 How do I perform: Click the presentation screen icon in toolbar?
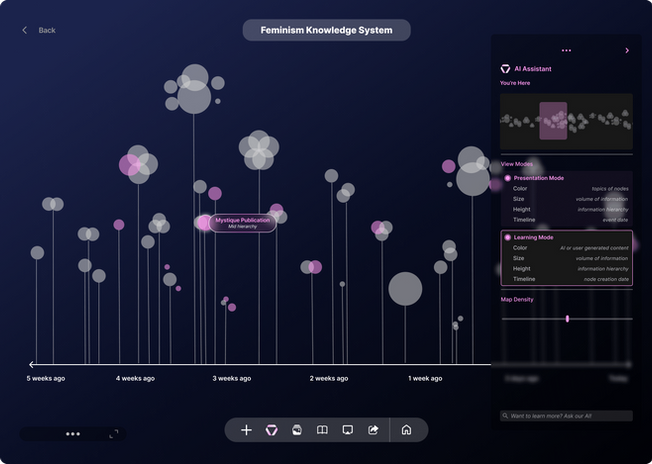click(x=348, y=430)
